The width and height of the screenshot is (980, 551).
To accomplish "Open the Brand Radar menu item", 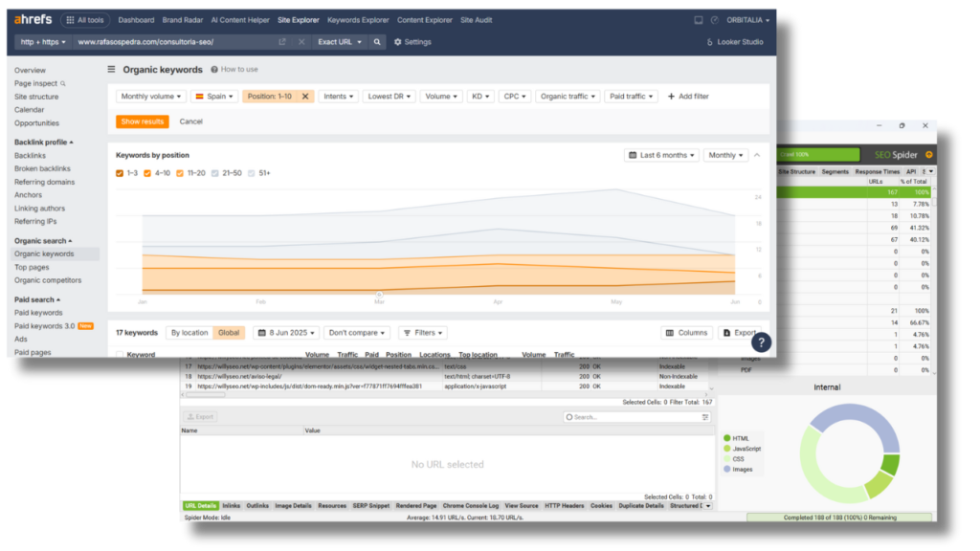I will (x=183, y=20).
